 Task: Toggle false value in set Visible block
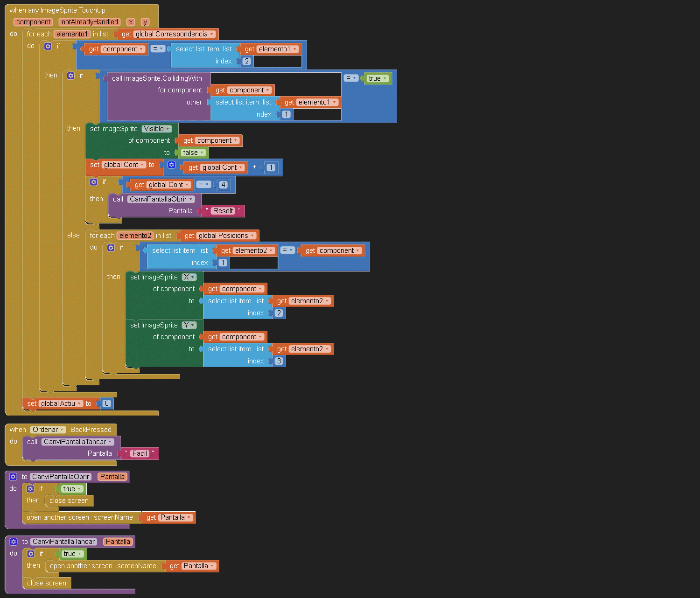point(193,153)
